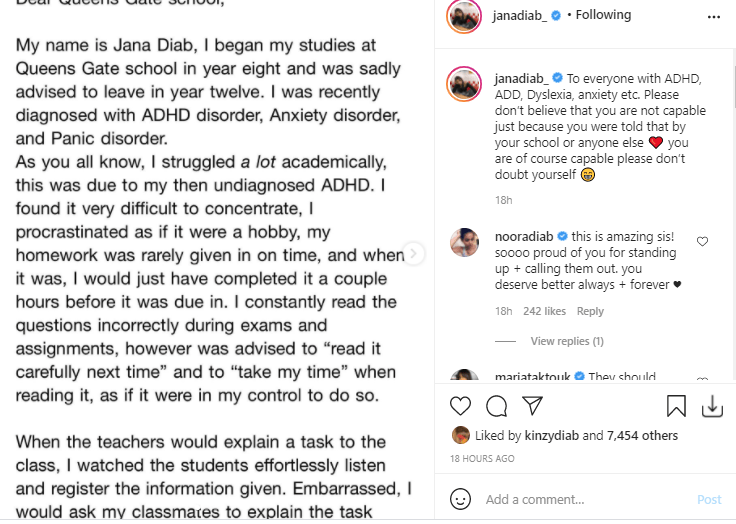Download post using arrow icon

click(712, 406)
